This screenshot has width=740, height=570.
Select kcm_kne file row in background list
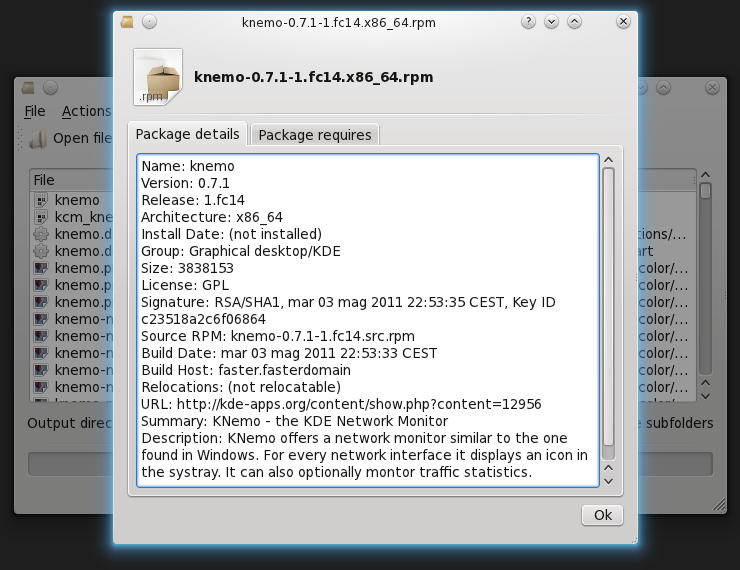tap(84, 217)
